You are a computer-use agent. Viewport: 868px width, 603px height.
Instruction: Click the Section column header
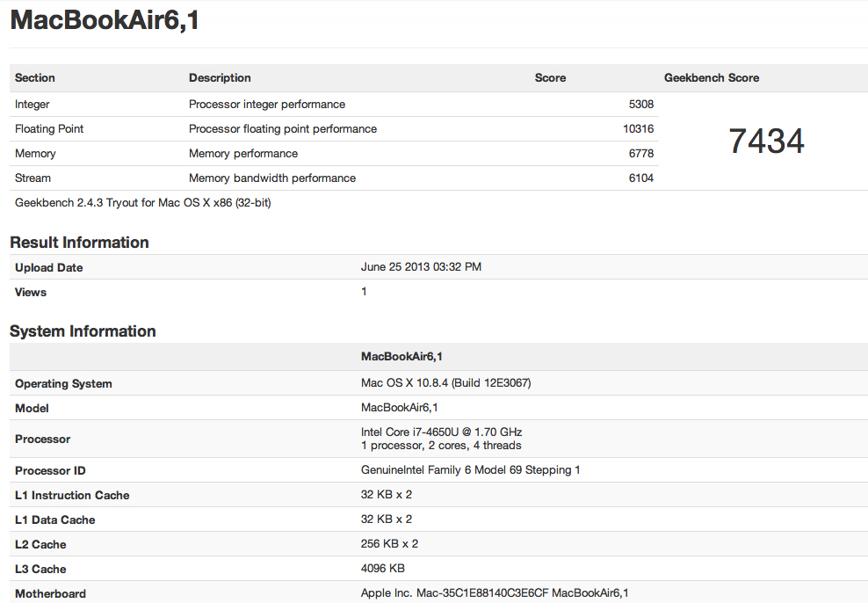click(35, 77)
